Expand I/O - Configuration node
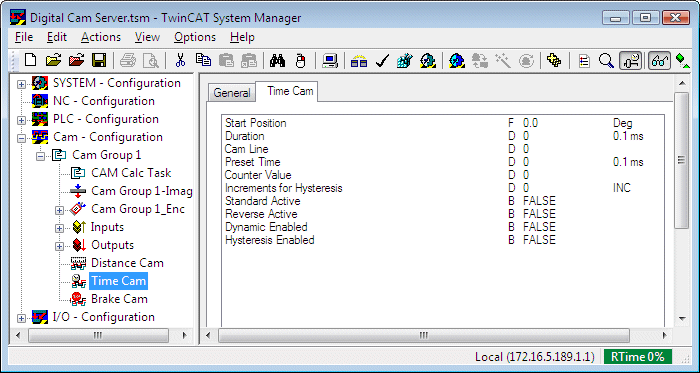The image size is (700, 373). [21, 318]
